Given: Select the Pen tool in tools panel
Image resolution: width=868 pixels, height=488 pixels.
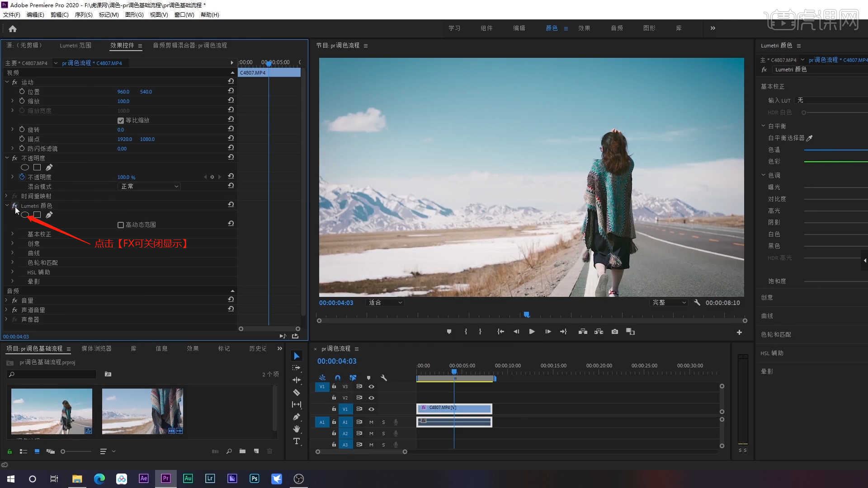Looking at the screenshot, I should [x=297, y=417].
